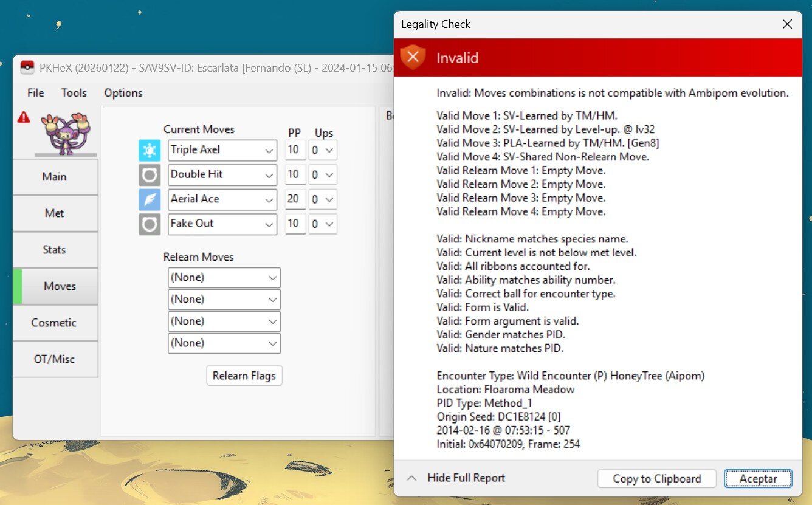Click the Normal type icon beside Fake Out
The height and width of the screenshot is (505, 812).
click(x=150, y=224)
